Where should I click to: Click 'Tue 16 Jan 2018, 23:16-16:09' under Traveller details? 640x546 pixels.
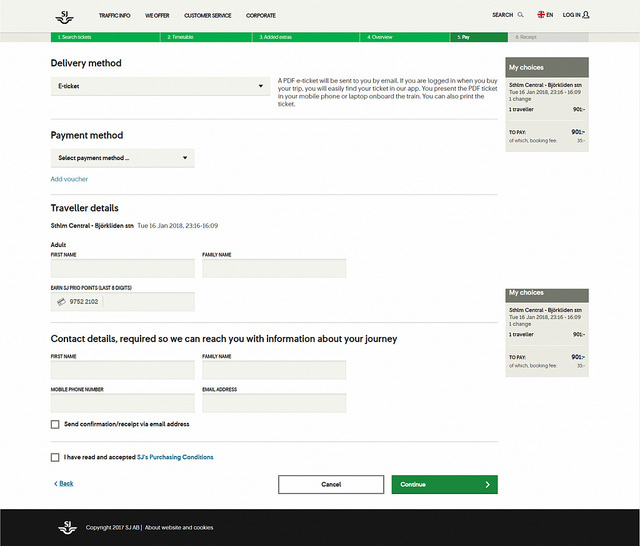pos(178,226)
